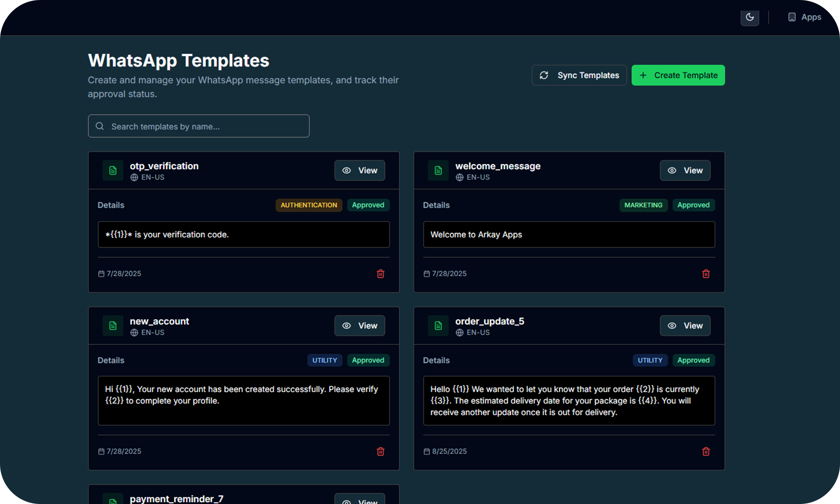Delete the welcome_message template via trash icon

pos(706,274)
